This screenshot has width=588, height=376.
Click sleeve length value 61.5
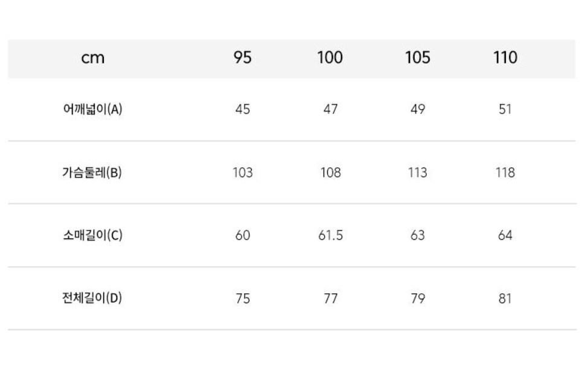pyautogui.click(x=330, y=235)
